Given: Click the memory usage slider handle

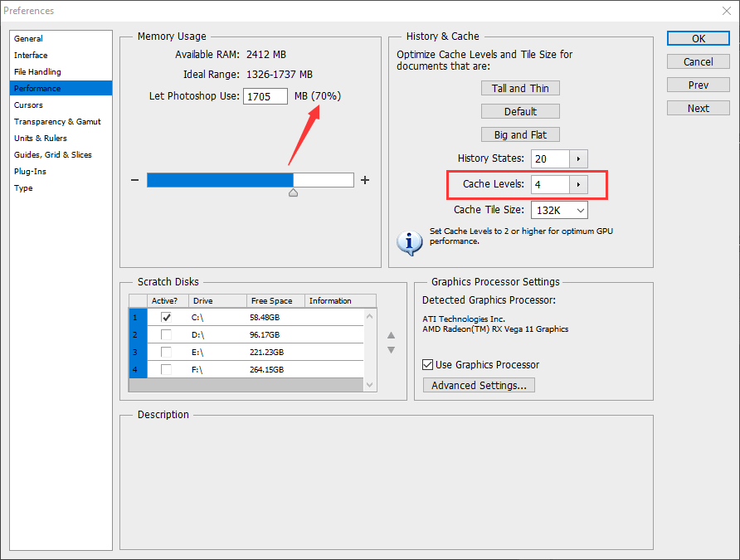Looking at the screenshot, I should 293,192.
